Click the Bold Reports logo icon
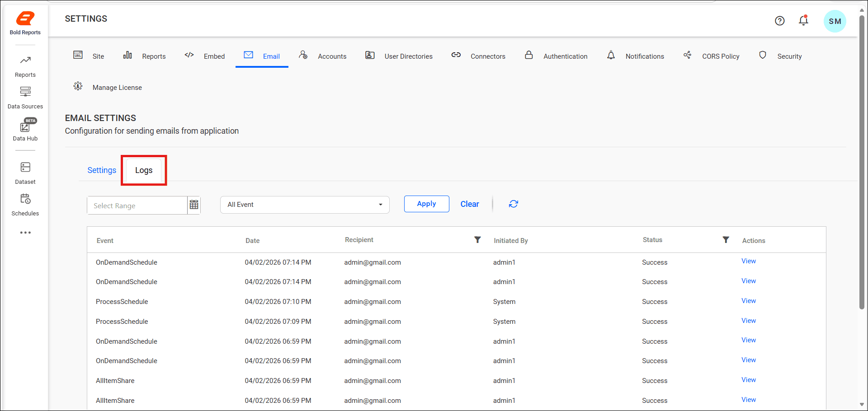This screenshot has width=868, height=411. (x=25, y=19)
